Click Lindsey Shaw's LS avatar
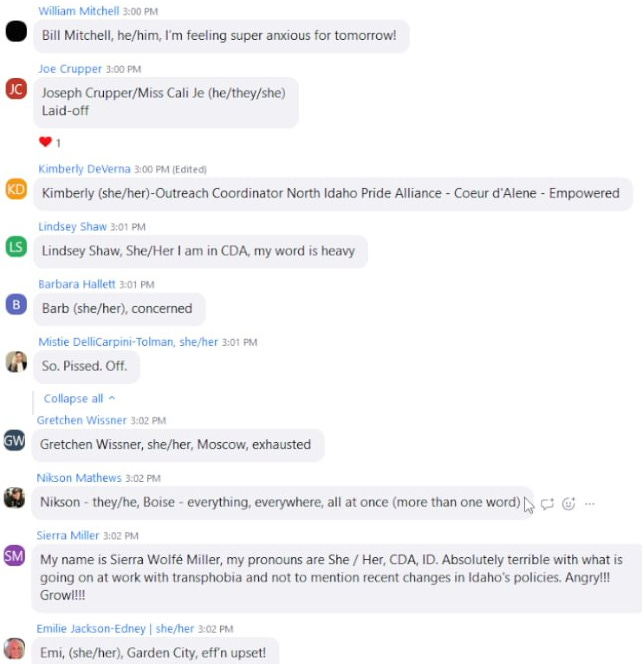The width and height of the screenshot is (642, 664). [x=16, y=246]
